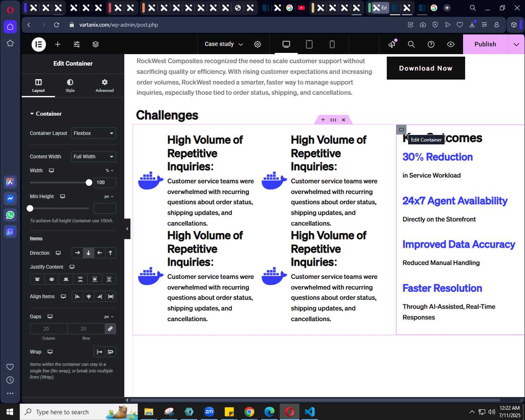Viewport: 525px width, 420px height.
Task: Choose Justify Content center option
Action: (x=52, y=279)
